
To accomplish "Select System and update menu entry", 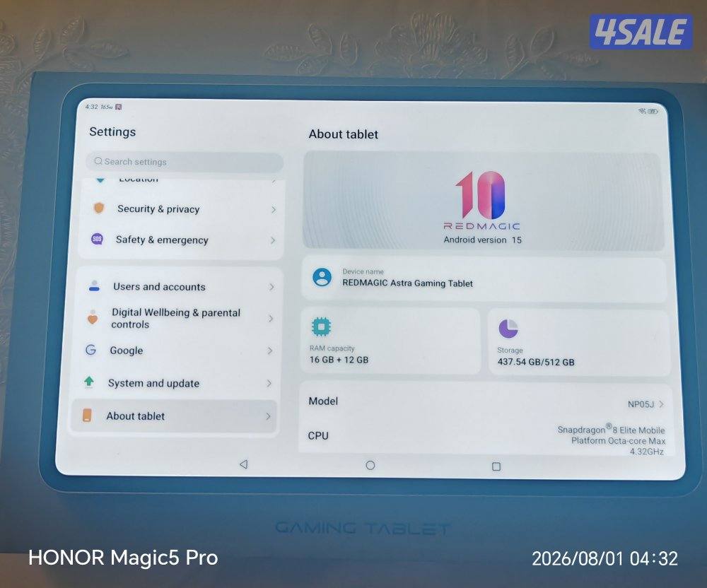I will click(176, 383).
